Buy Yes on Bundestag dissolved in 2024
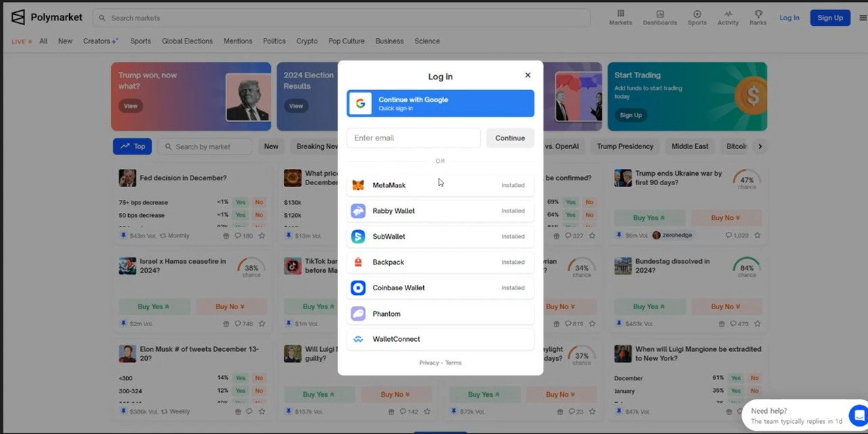Image resolution: width=868 pixels, height=434 pixels. 649,307
